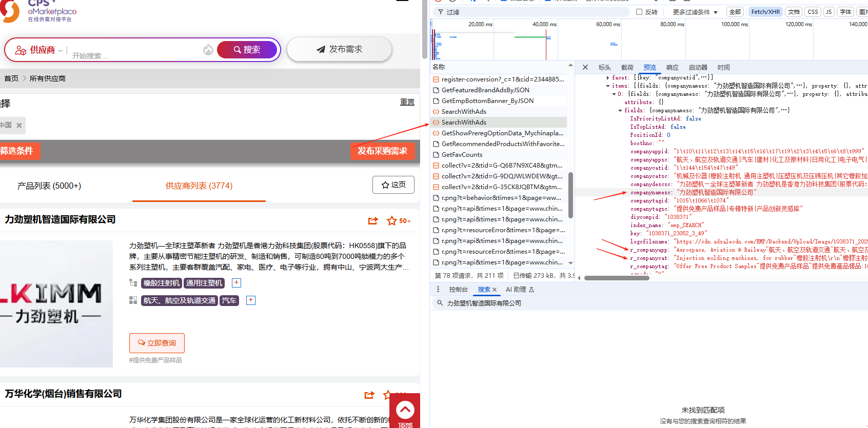Expand industry tags plus icon
This screenshot has width=868, height=428.
[x=251, y=300]
